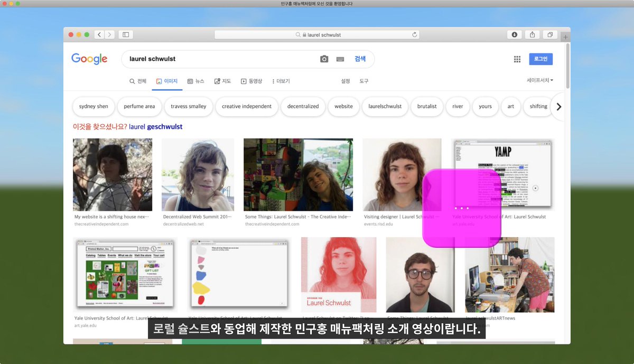This screenshot has width=634, height=364.
Task: Go forward with Safari forward arrow
Action: [109, 35]
